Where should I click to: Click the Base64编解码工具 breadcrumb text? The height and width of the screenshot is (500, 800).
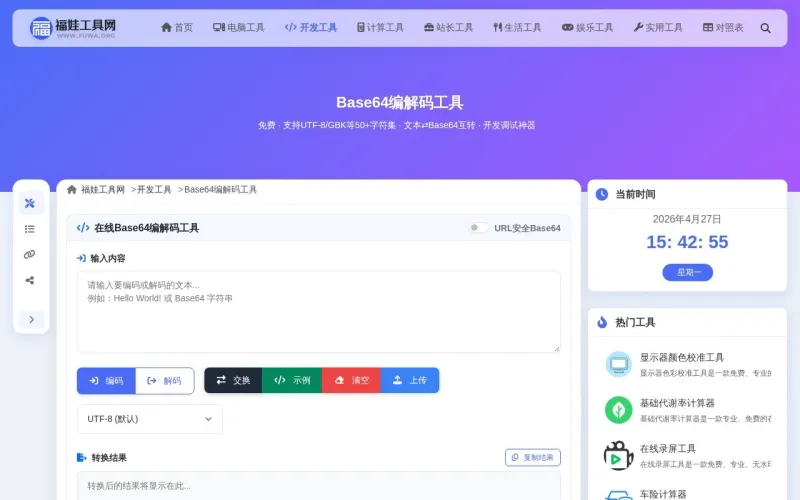[220, 190]
